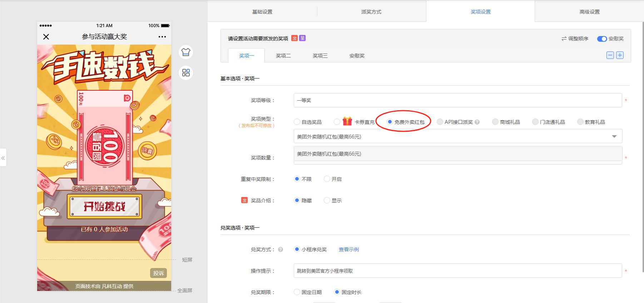Click the shirt-shaped theme skin icon

pyautogui.click(x=185, y=52)
